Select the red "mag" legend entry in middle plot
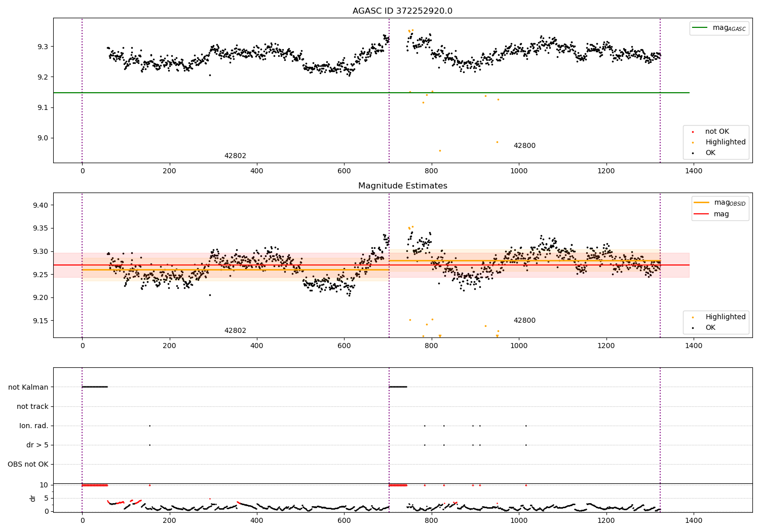 [712, 214]
